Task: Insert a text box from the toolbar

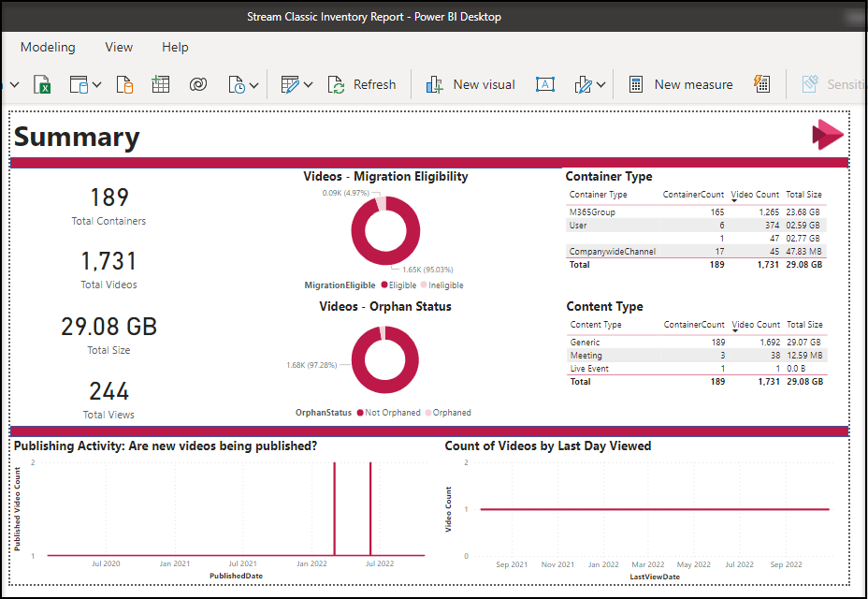Action: click(544, 85)
